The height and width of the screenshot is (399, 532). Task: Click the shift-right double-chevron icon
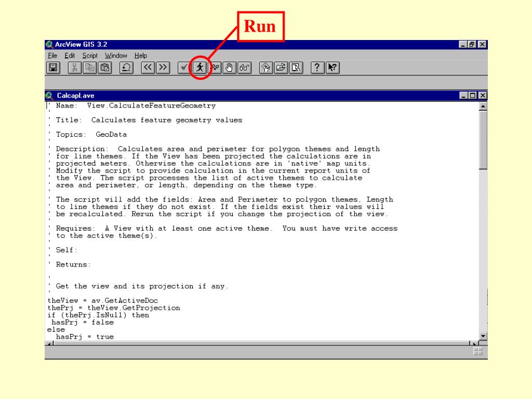click(163, 68)
